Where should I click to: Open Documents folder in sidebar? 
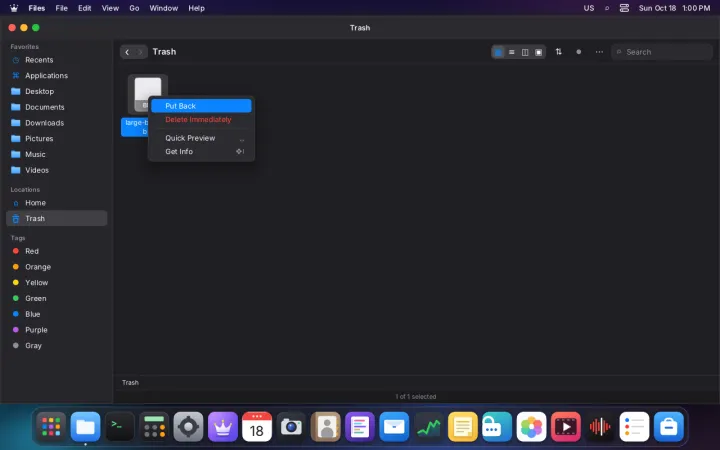pos(56,107)
